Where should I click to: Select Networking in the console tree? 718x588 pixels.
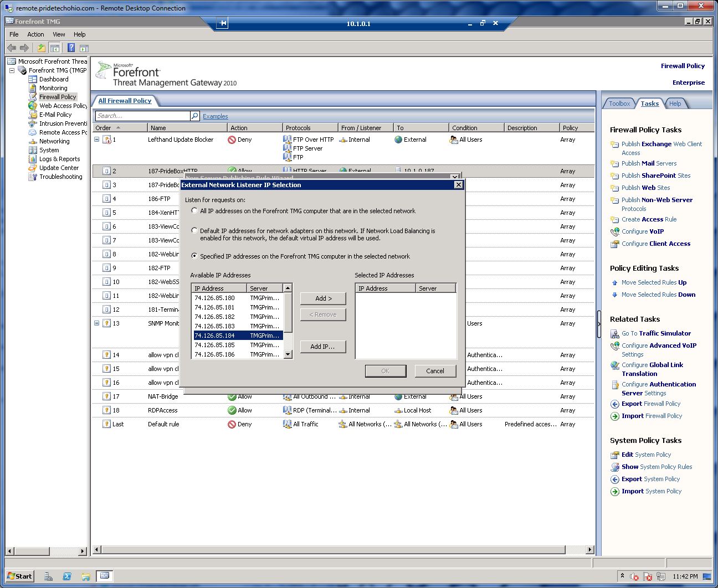[x=54, y=141]
